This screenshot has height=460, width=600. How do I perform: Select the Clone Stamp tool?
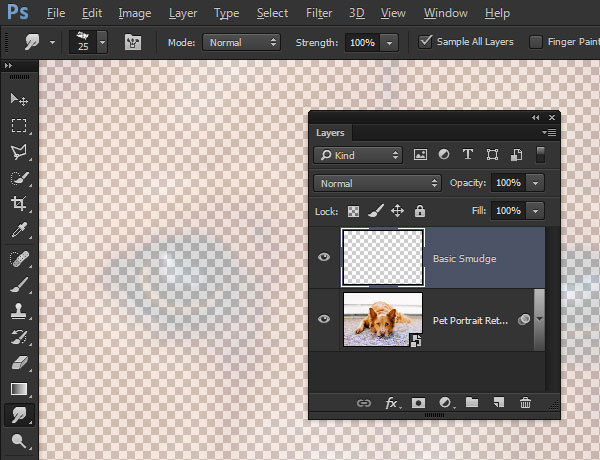19,311
